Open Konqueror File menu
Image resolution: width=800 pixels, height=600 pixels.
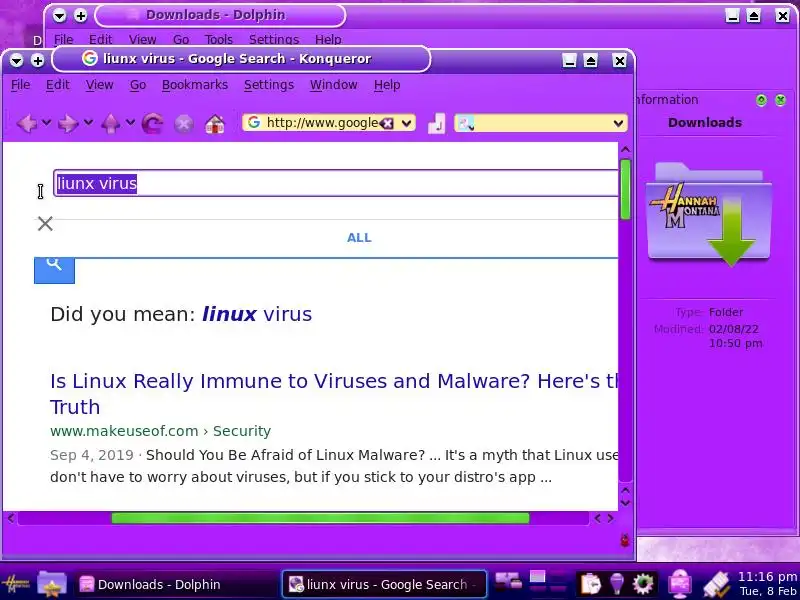[20, 85]
